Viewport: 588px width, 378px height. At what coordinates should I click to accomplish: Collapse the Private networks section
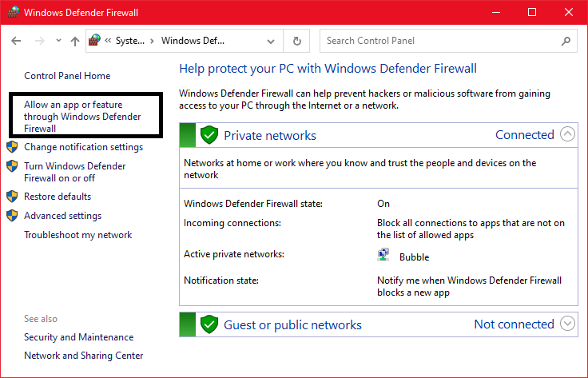point(567,134)
